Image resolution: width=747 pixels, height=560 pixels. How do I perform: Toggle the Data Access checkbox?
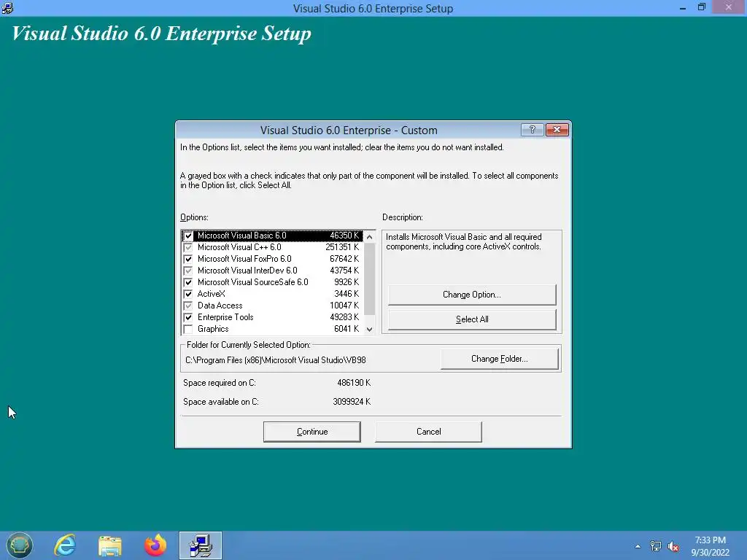point(188,306)
